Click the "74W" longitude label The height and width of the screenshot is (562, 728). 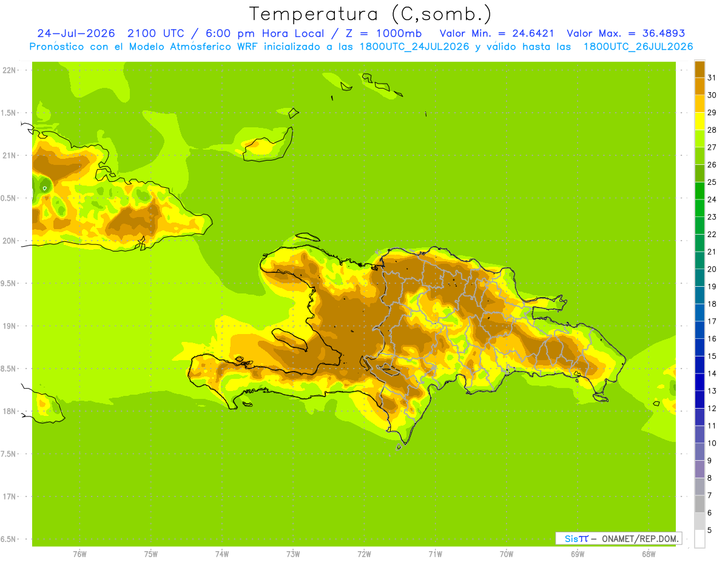221,554
